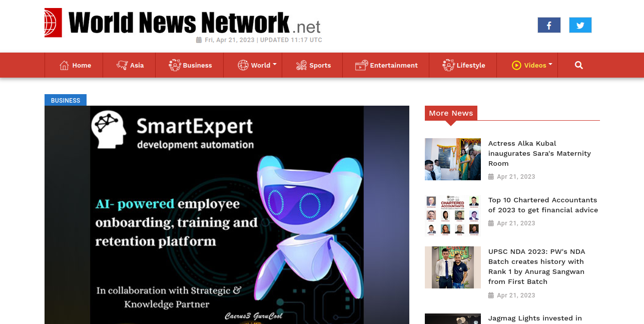The width and height of the screenshot is (644, 324).
Task: Open the Facebook page icon
Action: [x=549, y=25]
